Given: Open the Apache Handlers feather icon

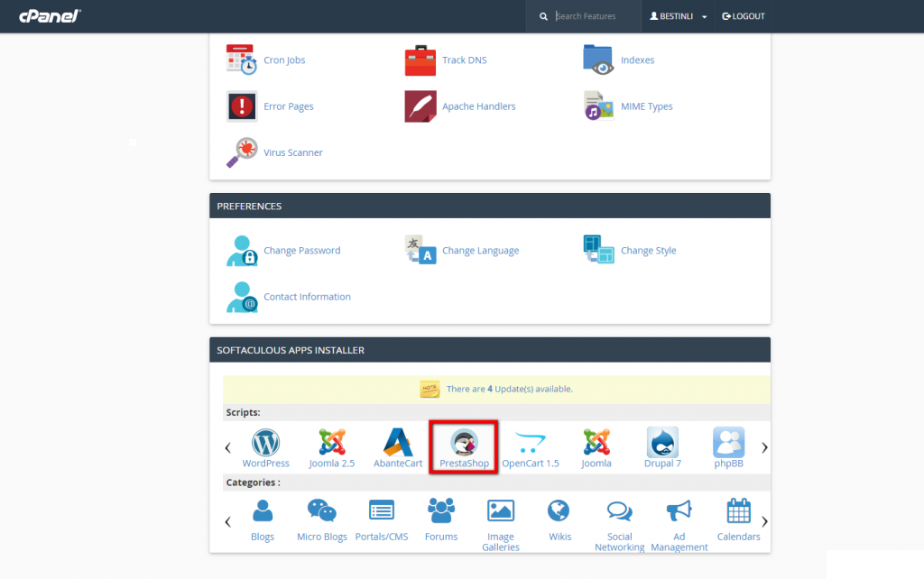Looking at the screenshot, I should 420,106.
